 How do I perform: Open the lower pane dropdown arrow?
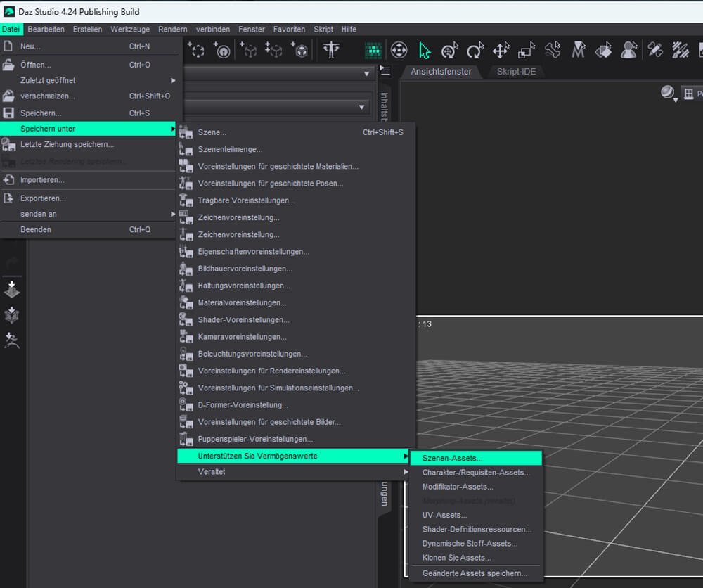(x=361, y=107)
